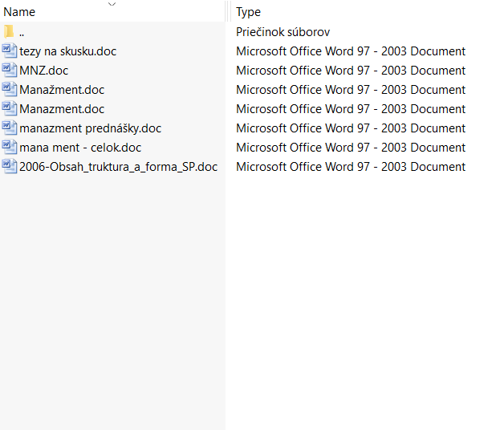This screenshot has height=430, width=504.
Task: Select the file name MNZ.doc
Action: click(x=43, y=71)
